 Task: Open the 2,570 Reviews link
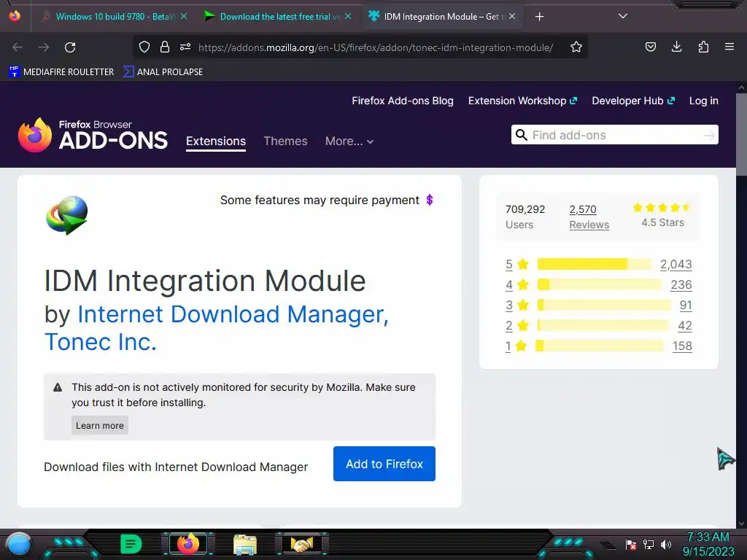[x=589, y=217]
